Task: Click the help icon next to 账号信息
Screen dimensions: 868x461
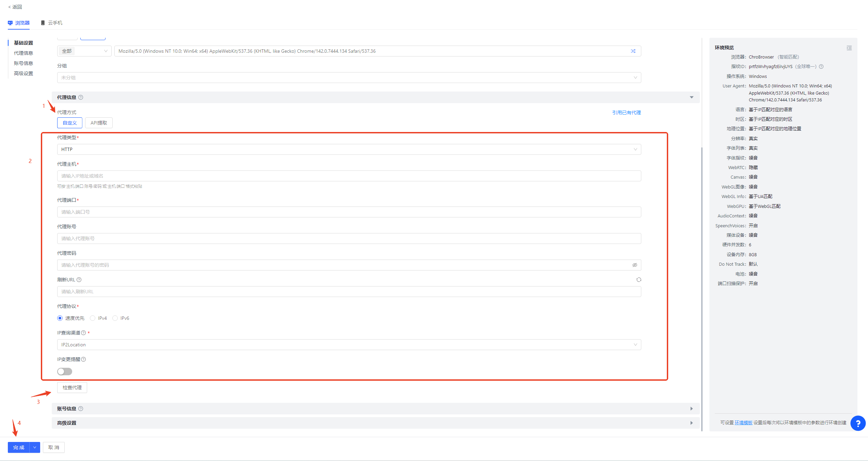Action: point(81,409)
